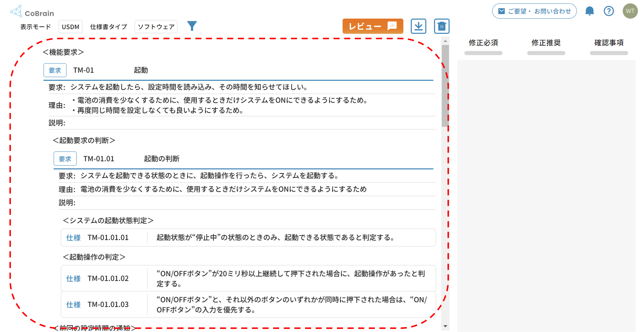The width and height of the screenshot is (644, 332).
Task: Click the <機能要求> section heading
Action: click(x=63, y=52)
